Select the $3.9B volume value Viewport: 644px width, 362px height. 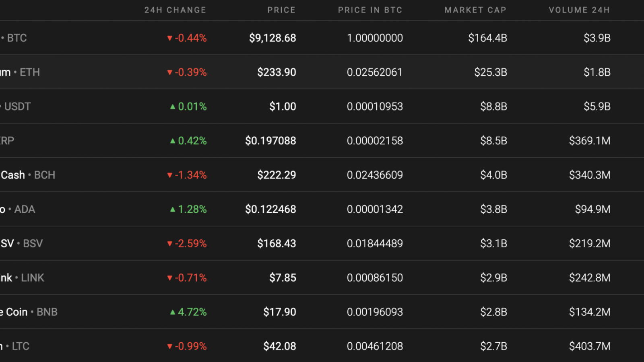(597, 38)
